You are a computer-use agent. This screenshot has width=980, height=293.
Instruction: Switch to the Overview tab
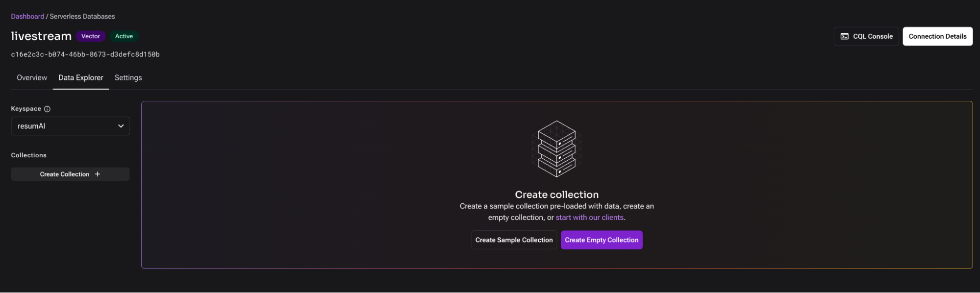pyautogui.click(x=32, y=77)
